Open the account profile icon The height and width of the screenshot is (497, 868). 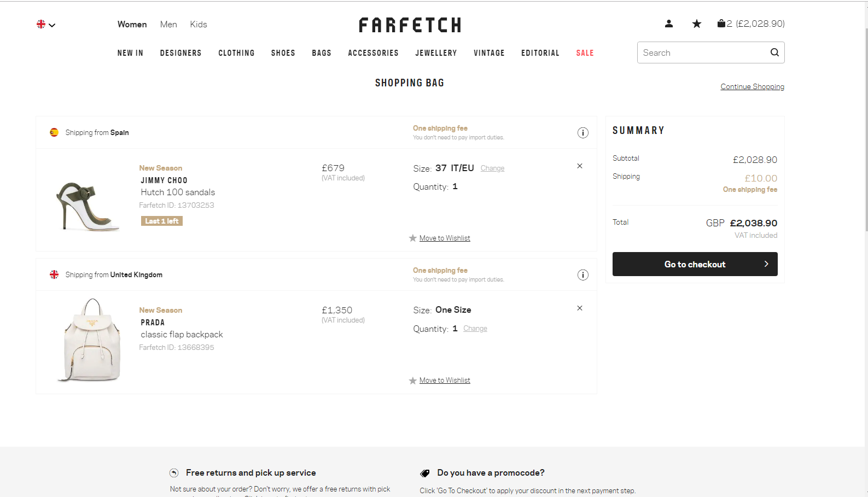click(x=668, y=24)
